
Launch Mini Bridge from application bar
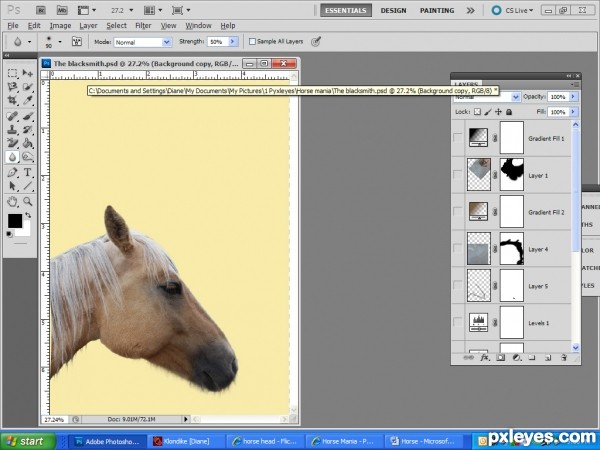(62, 10)
